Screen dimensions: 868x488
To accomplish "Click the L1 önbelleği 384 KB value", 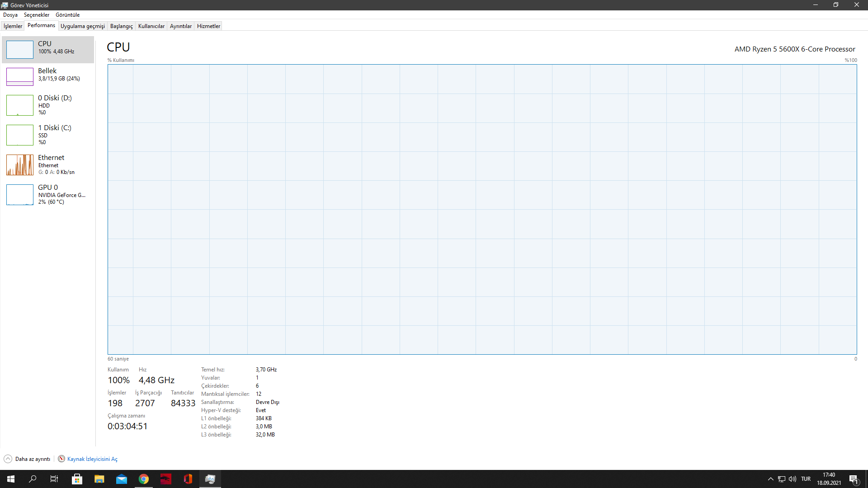I will tap(264, 418).
